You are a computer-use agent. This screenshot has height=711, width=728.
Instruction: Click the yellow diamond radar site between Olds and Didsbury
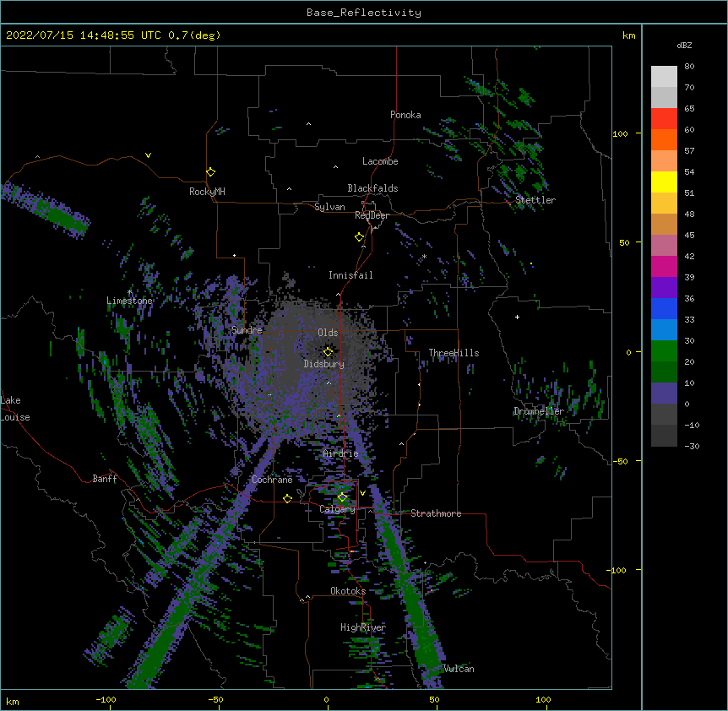coord(328,352)
